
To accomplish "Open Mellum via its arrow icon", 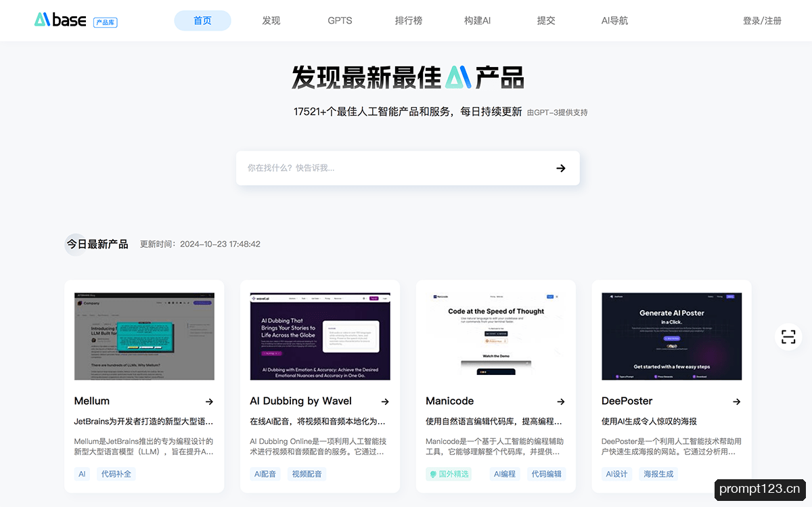I will click(x=209, y=401).
